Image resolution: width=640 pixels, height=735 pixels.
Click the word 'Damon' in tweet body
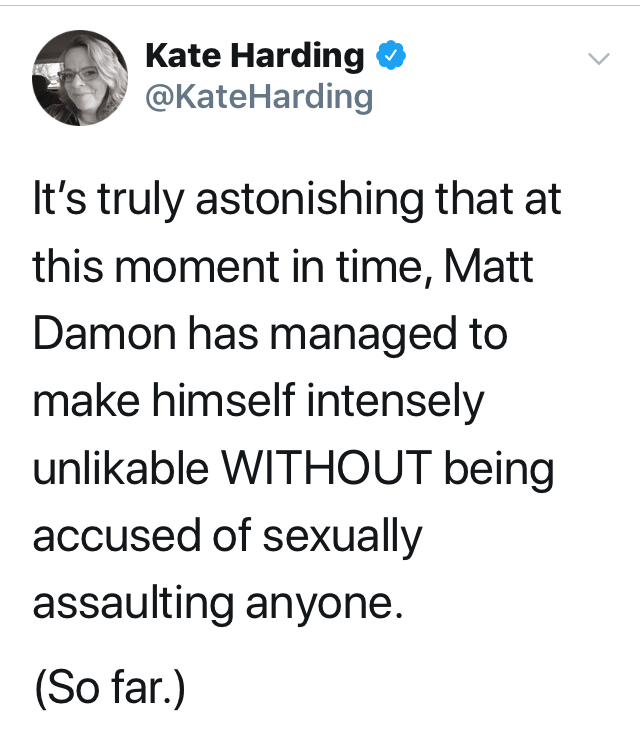coord(105,334)
